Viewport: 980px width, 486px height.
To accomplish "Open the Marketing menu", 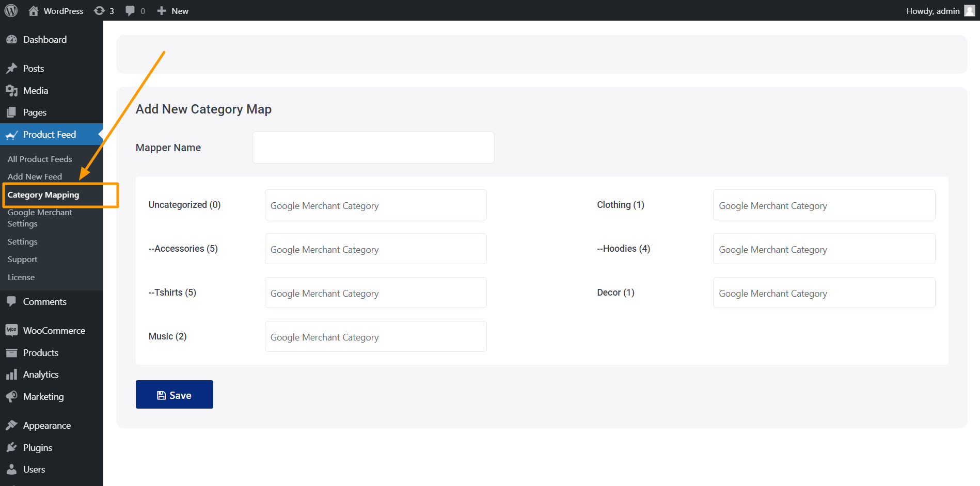I will [x=52, y=397].
